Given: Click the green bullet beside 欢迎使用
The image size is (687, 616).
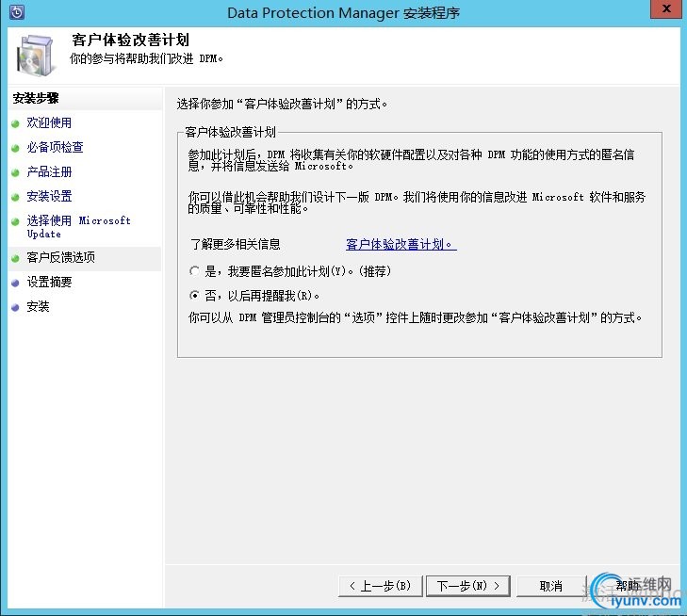Looking at the screenshot, I should [15, 124].
